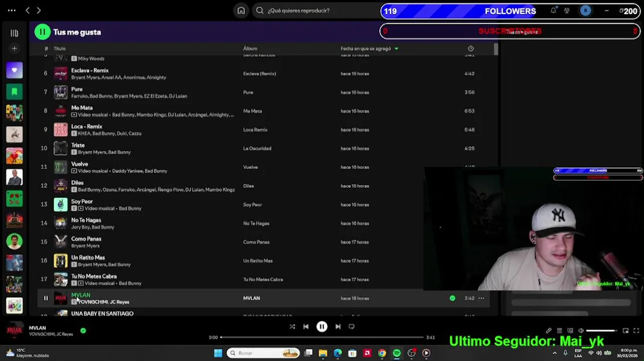Open the Windows Start menu
Screen dimensions: 644x361
218,353
